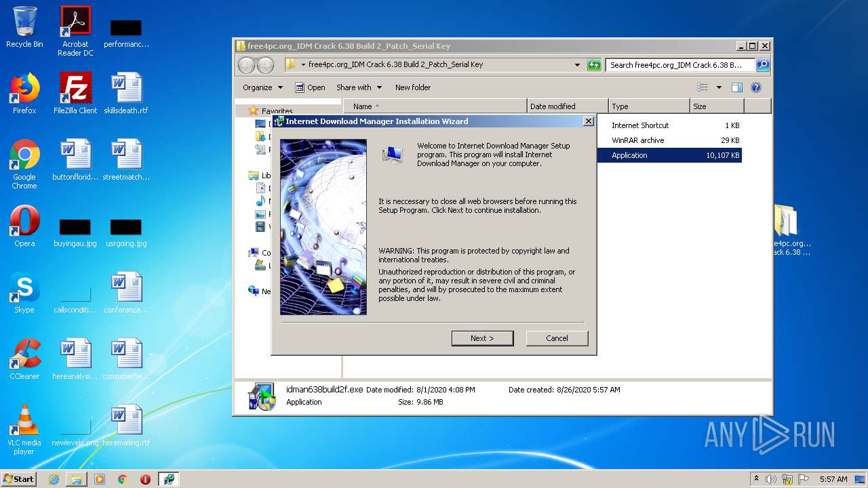Click Favorites in Explorer navigation pane
Image resolution: width=868 pixels, height=488 pixels.
[277, 111]
